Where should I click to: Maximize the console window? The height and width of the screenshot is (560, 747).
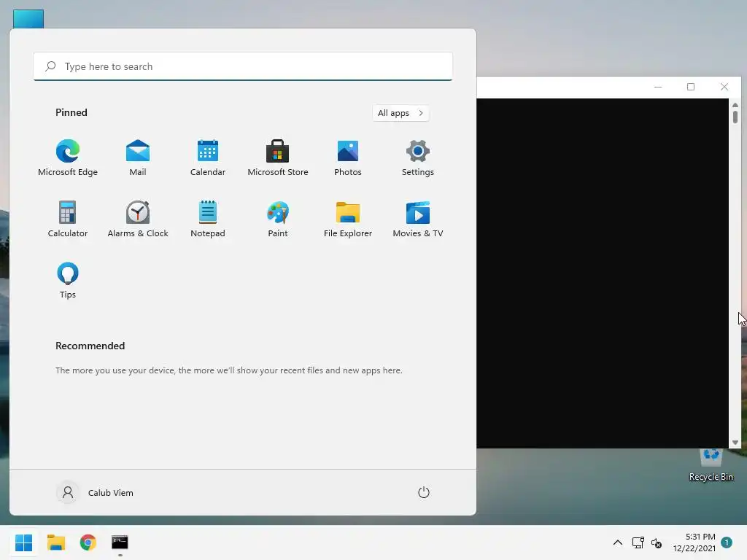(691, 87)
